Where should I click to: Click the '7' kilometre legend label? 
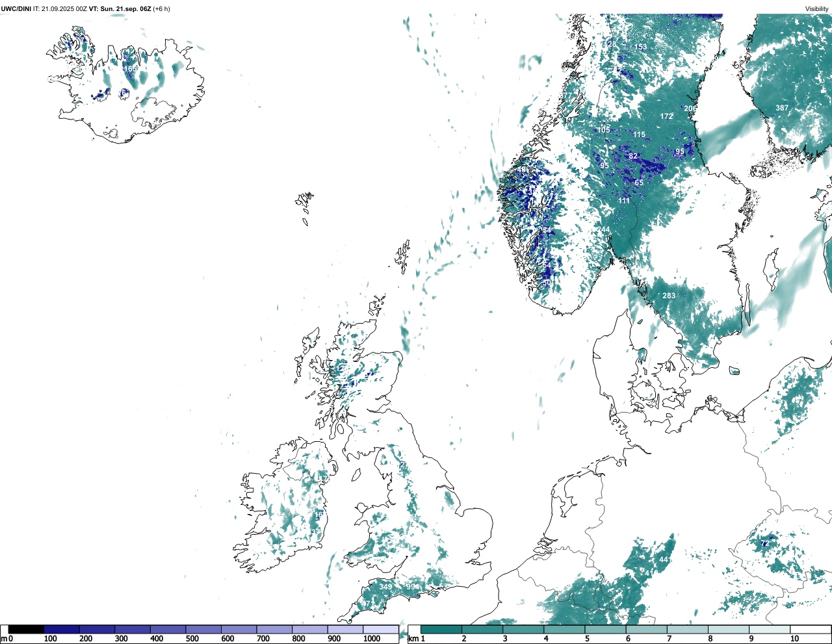(x=669, y=639)
